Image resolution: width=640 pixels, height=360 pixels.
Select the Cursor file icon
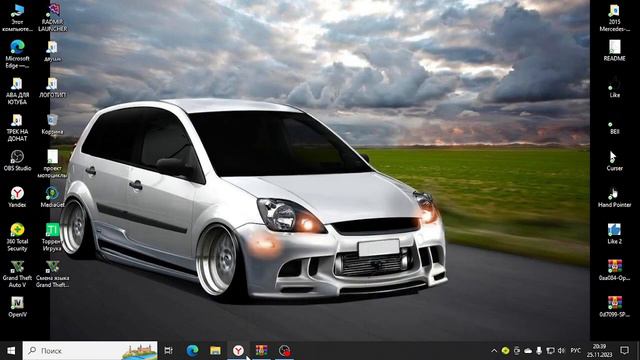coord(614,160)
